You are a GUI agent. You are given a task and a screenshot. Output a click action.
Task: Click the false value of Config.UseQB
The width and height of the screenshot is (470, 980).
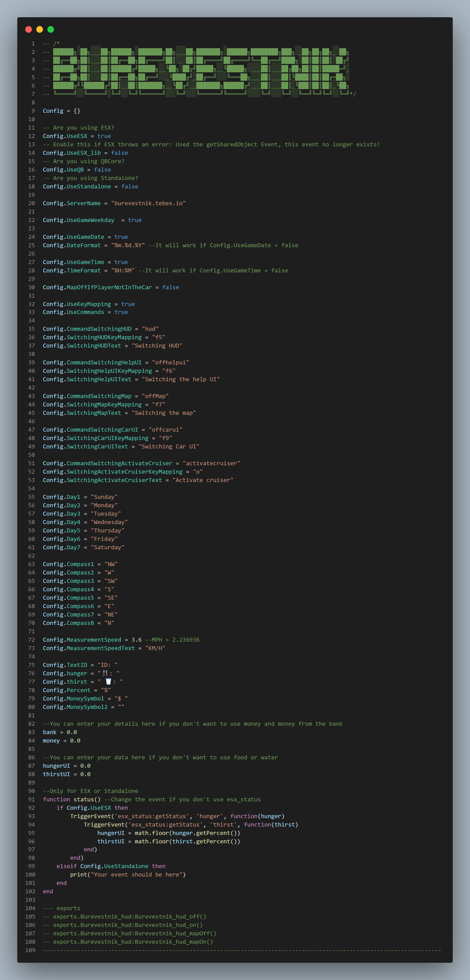[102, 170]
